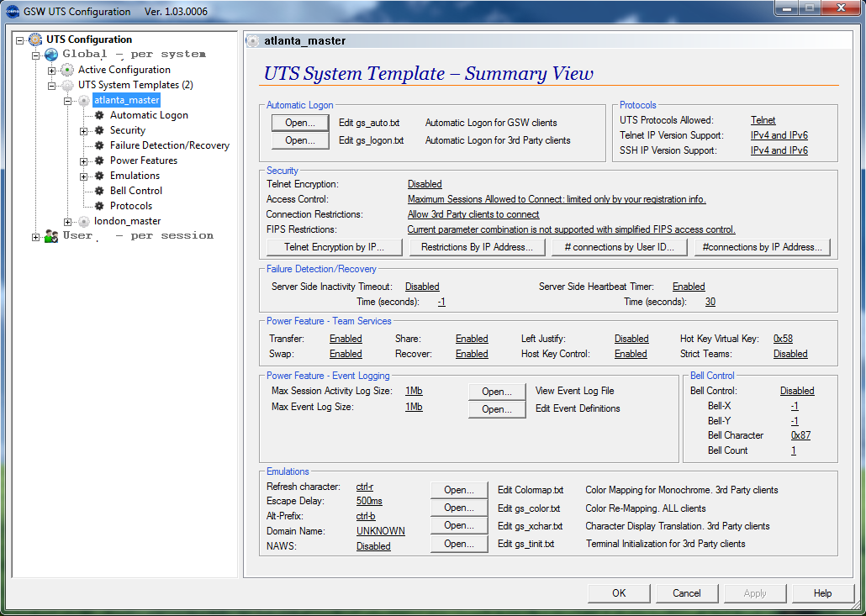Viewport: 866px width, 616px height.
Task: Click Telnet IP Version Support IPv4 and IPv6
Action: click(x=779, y=134)
